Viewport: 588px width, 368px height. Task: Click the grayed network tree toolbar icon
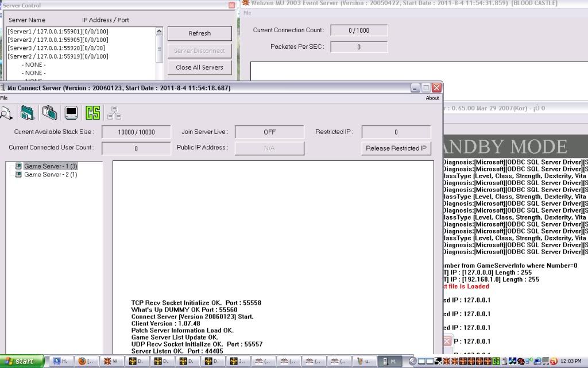[114, 113]
